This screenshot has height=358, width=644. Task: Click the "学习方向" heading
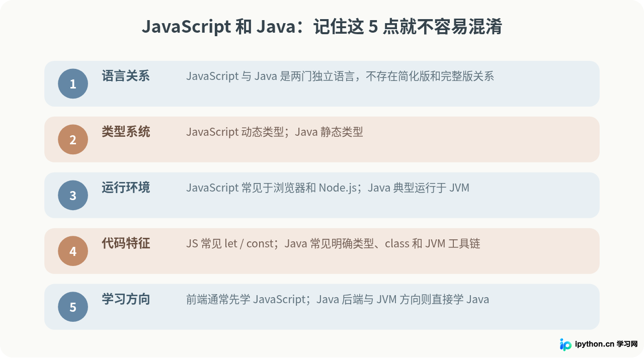(126, 299)
